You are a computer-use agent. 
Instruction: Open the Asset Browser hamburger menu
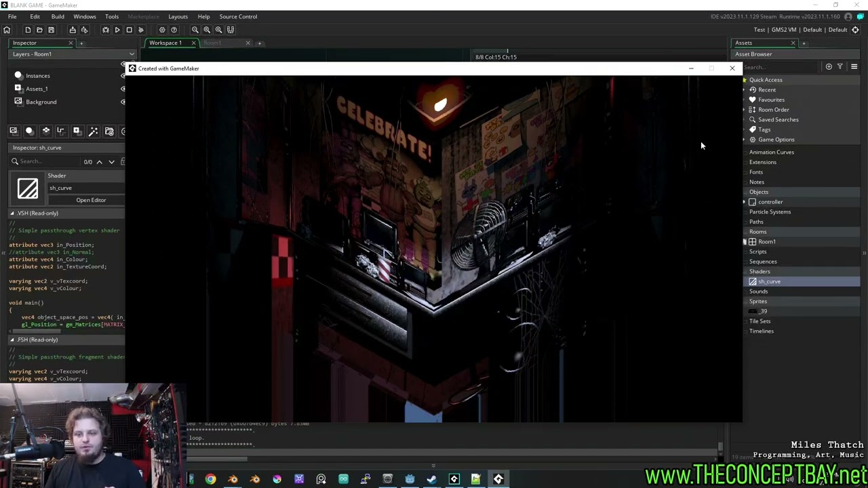pos(854,66)
